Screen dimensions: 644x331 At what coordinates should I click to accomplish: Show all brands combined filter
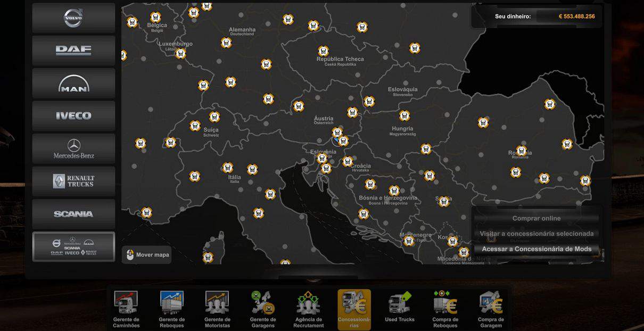73,247
